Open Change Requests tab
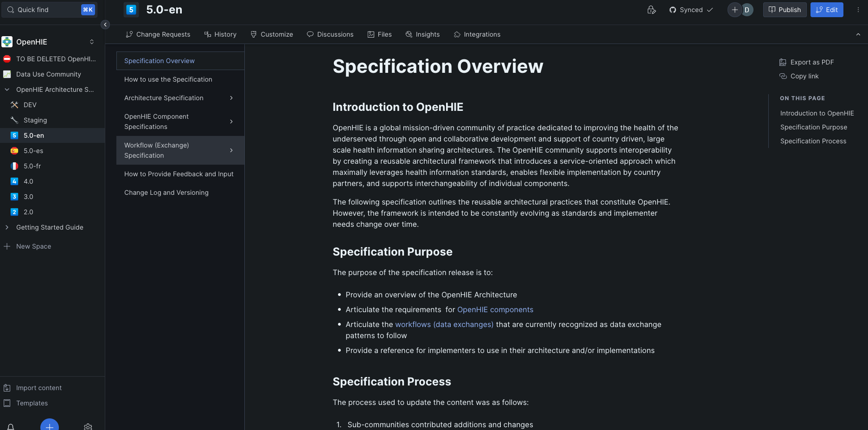868x430 pixels. point(158,34)
